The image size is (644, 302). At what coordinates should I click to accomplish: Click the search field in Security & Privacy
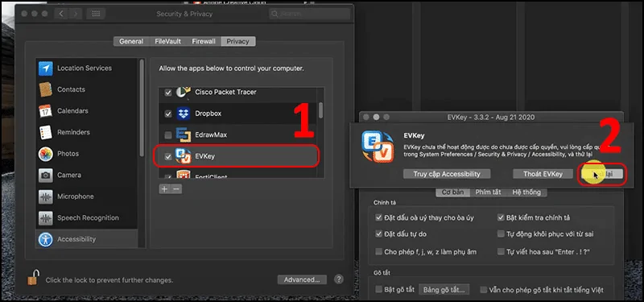[310, 14]
